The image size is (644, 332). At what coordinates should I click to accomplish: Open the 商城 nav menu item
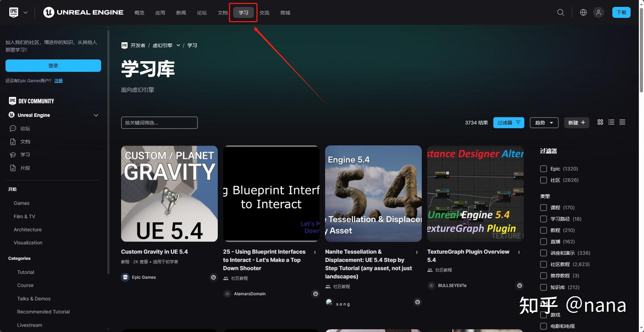pyautogui.click(x=285, y=13)
